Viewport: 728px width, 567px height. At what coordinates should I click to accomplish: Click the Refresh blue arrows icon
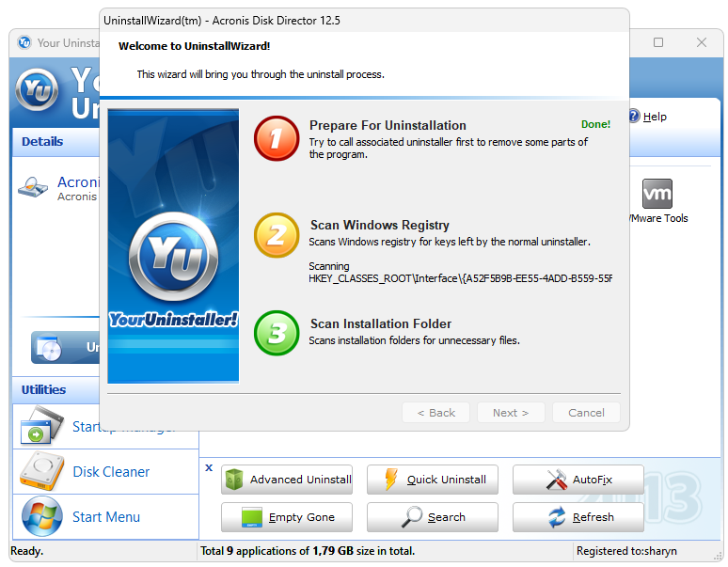(557, 517)
